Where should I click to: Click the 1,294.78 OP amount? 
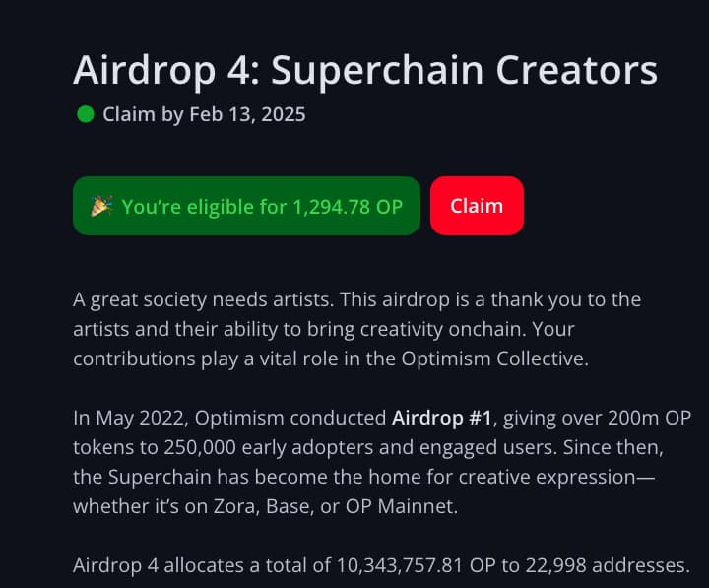point(348,207)
